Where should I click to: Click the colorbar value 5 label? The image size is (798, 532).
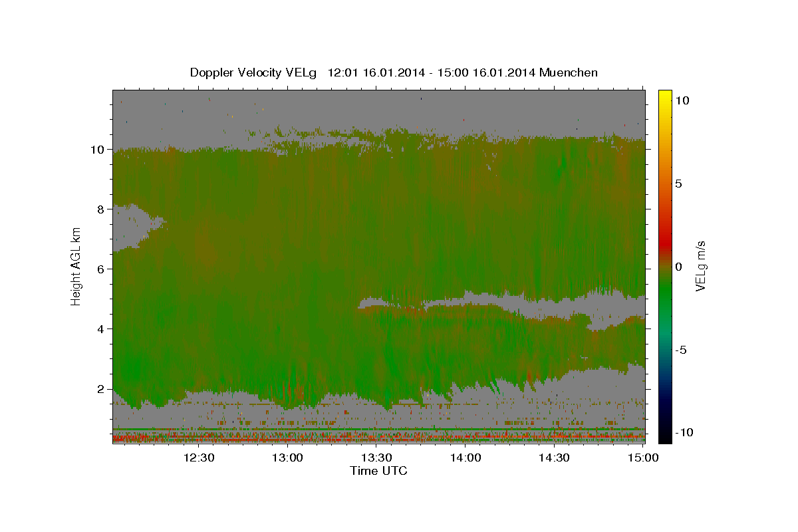678,184
